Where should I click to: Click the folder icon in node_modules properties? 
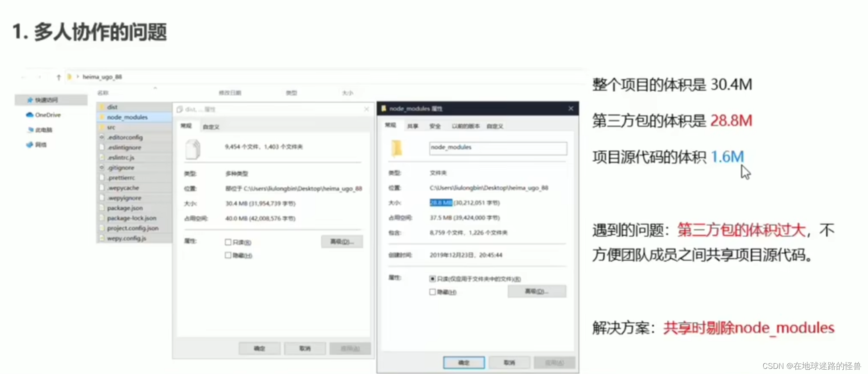tap(397, 148)
